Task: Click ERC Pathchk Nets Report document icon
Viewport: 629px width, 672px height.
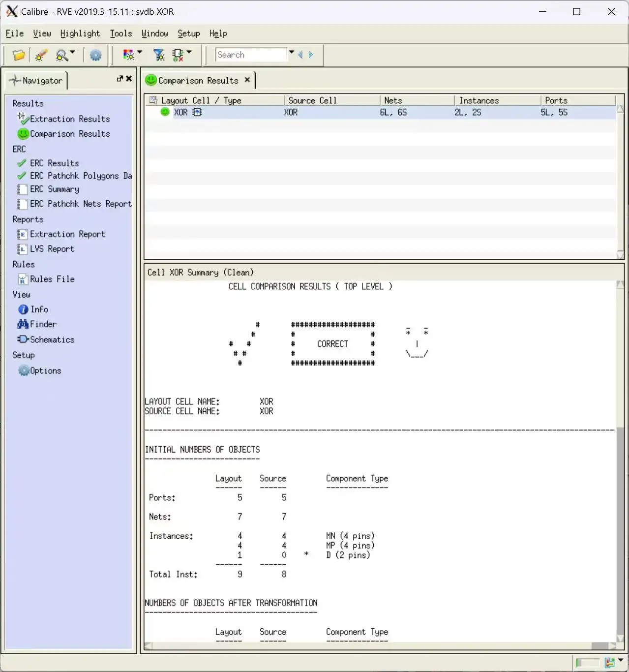Action: coord(22,204)
